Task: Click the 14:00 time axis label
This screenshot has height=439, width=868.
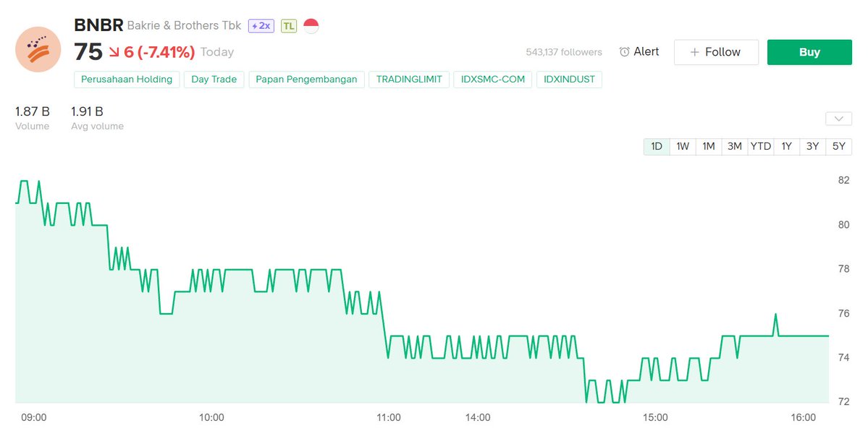Action: 478,418
